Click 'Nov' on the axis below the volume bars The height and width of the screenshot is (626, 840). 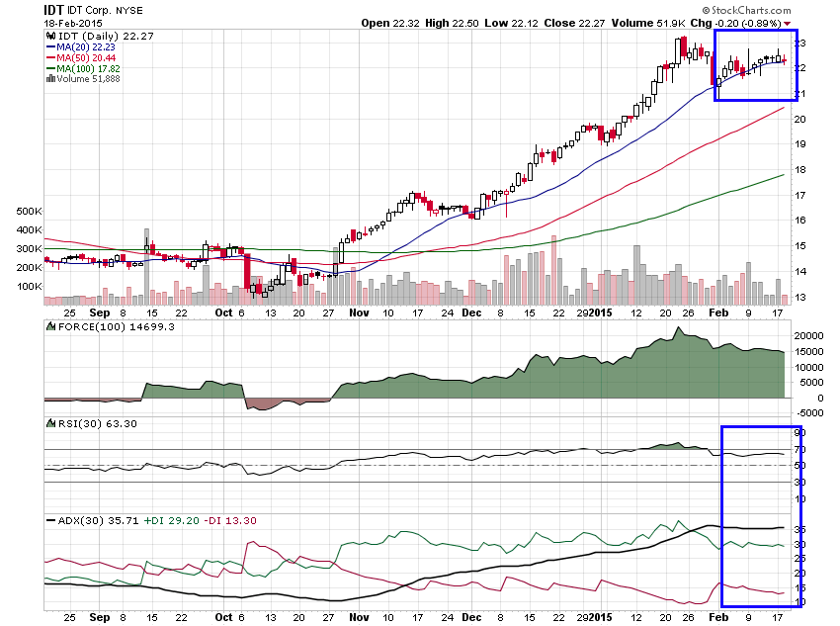(359, 313)
